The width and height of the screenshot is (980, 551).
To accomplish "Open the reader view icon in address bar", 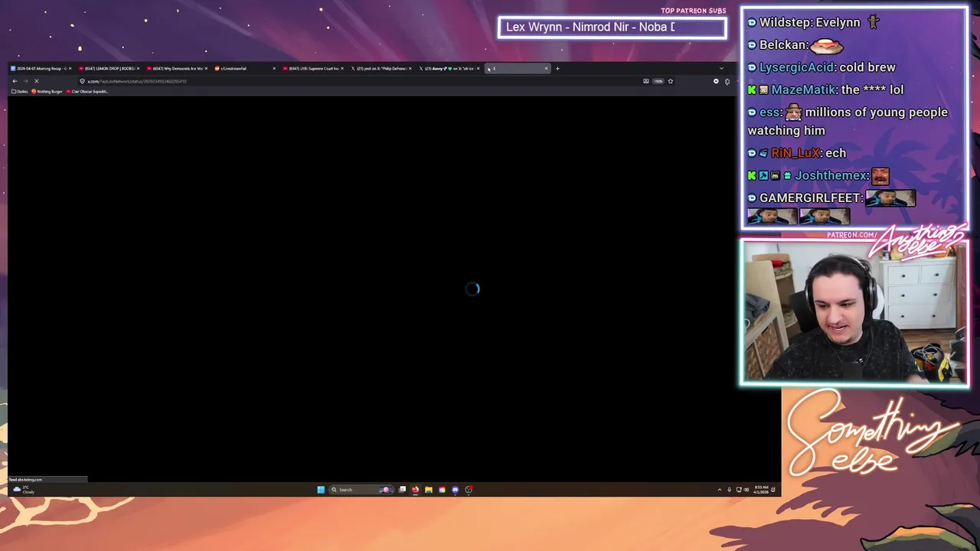I will pyautogui.click(x=645, y=81).
